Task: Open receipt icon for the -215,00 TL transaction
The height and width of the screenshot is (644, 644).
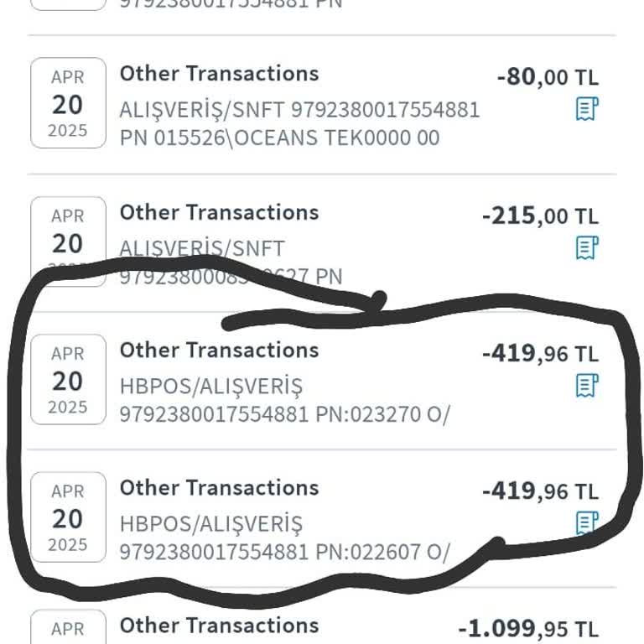Action: 587,248
